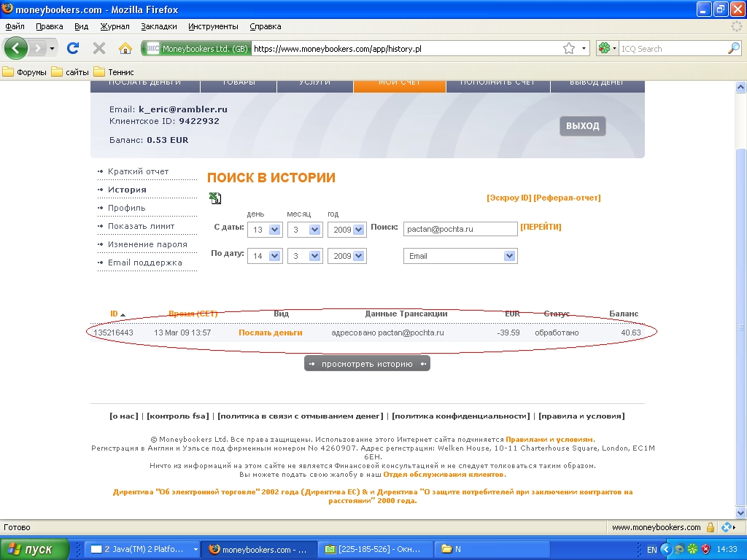Image resolution: width=747 pixels, height=560 pixels.
Task: Expand the start date year dropdown
Action: tap(358, 229)
